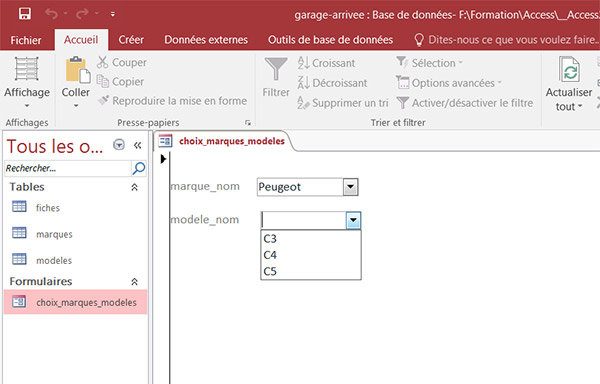Switch to the Données externes tab

206,40
